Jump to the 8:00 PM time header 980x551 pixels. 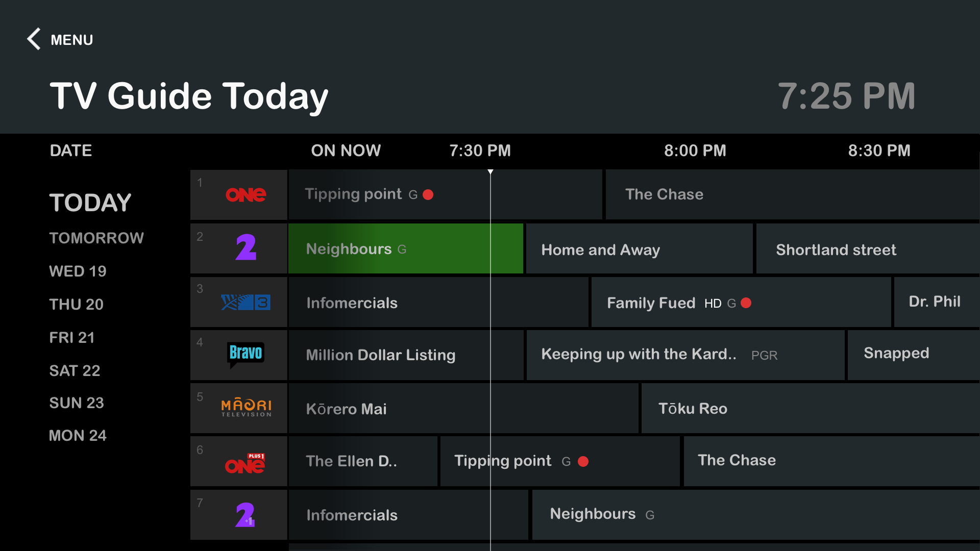click(x=695, y=151)
